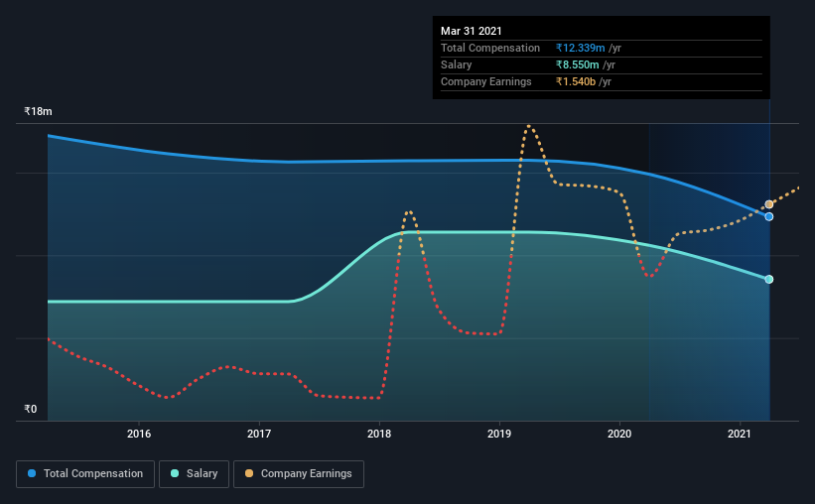Click the 2019 x-axis label
This screenshot has width=815, height=504.
(499, 434)
